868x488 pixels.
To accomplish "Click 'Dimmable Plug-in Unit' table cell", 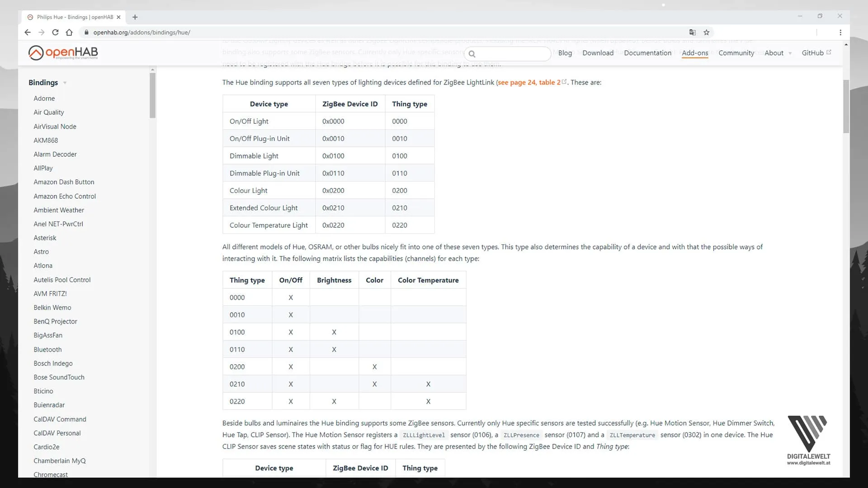I will (269, 174).
